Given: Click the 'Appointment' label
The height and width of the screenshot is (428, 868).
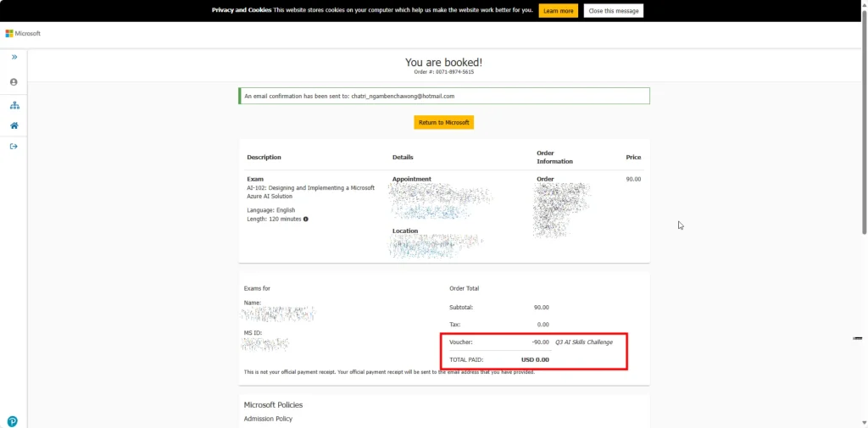Looking at the screenshot, I should [411, 180].
